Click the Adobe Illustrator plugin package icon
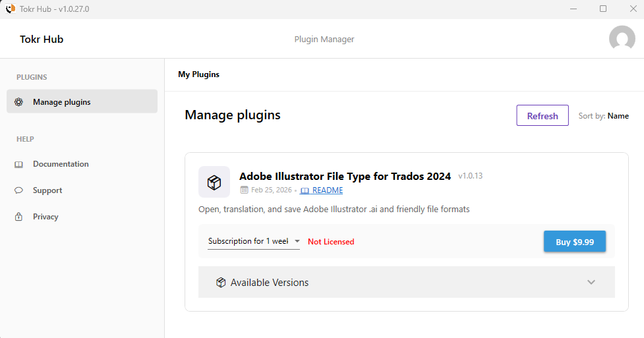 click(214, 182)
